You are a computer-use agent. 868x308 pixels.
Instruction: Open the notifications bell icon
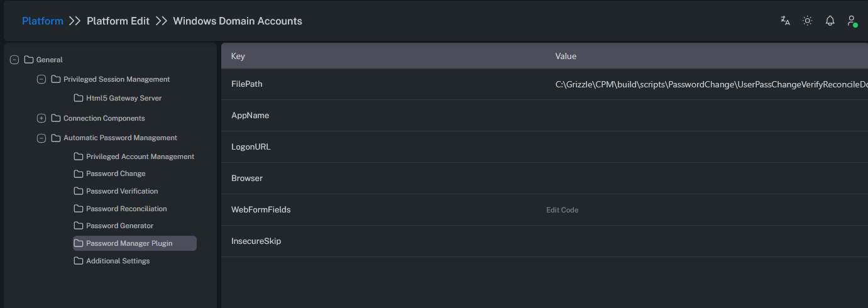pyautogui.click(x=830, y=21)
